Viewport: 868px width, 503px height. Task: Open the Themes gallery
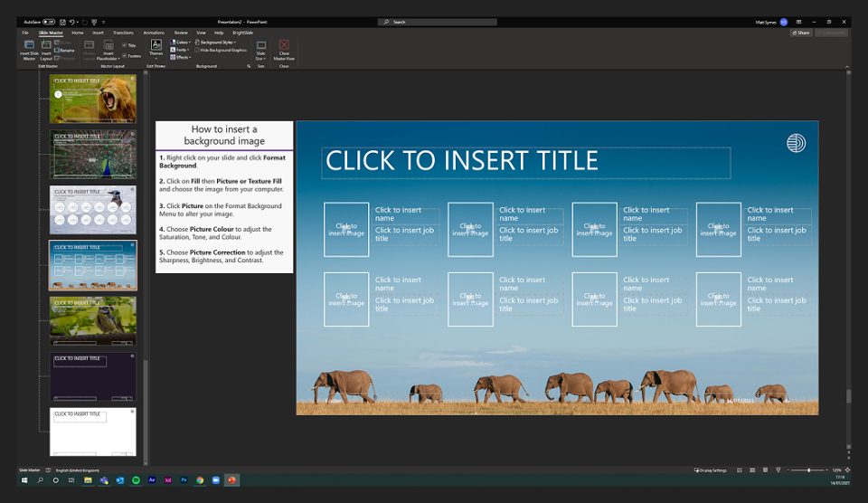click(156, 49)
